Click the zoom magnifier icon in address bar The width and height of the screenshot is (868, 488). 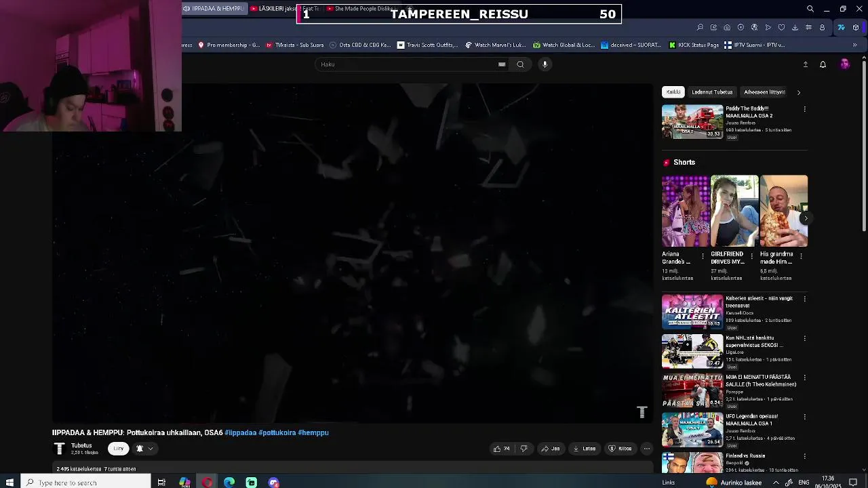tap(700, 28)
